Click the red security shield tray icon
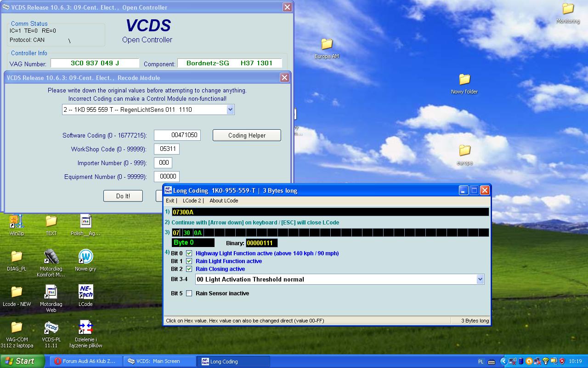This screenshot has width=588, height=368. point(562,361)
